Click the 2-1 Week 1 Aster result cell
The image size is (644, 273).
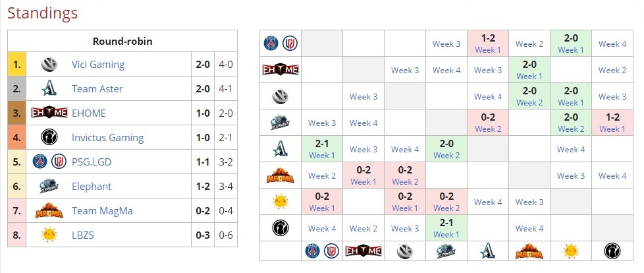[322, 149]
